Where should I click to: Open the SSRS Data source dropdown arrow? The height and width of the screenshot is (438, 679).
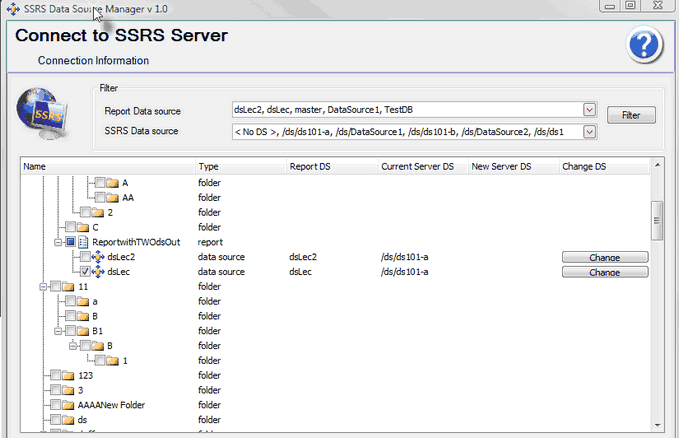[589, 132]
